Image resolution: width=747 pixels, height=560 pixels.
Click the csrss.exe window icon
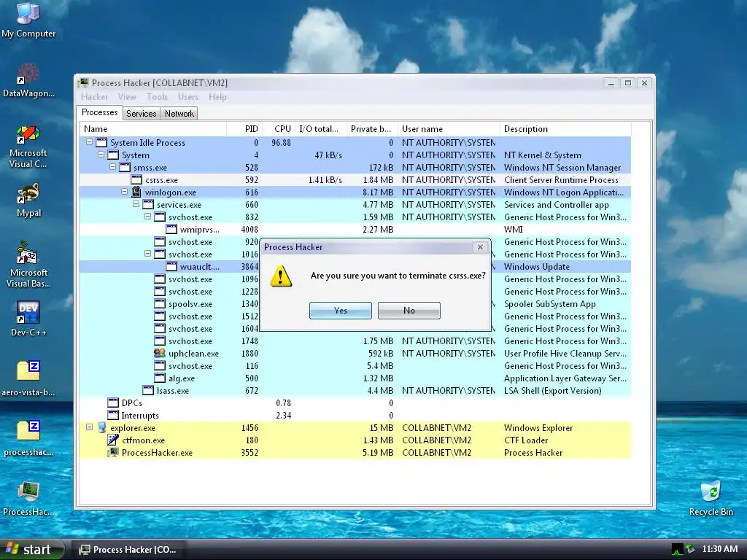point(136,179)
